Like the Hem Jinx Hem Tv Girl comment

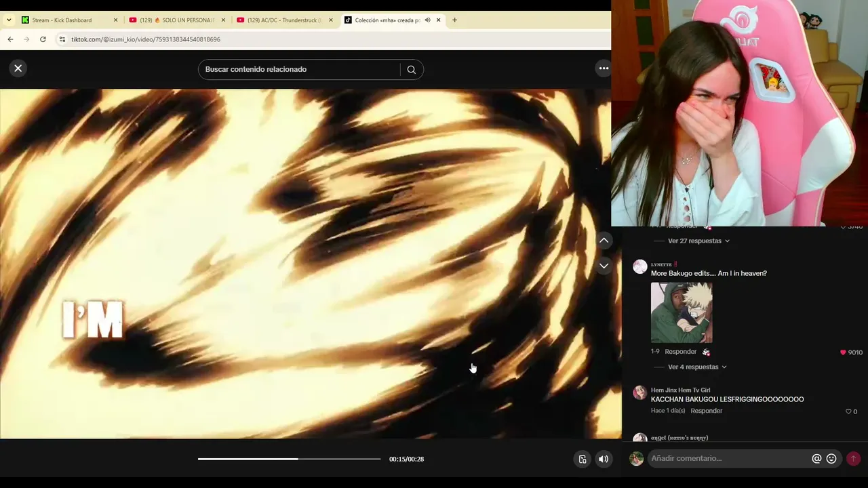tap(848, 411)
